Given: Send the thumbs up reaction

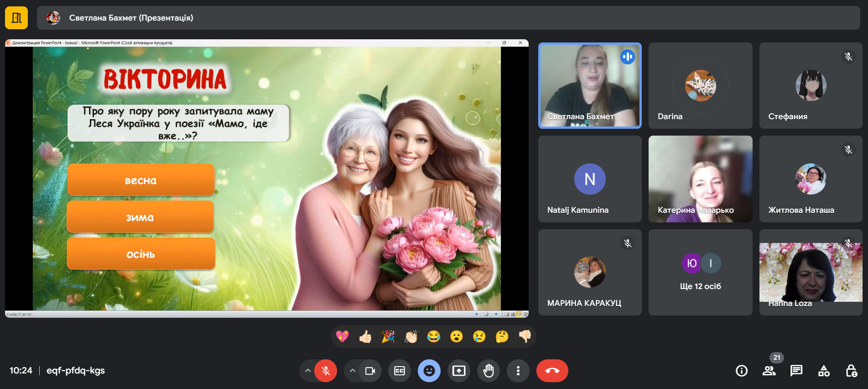Looking at the screenshot, I should 365,336.
